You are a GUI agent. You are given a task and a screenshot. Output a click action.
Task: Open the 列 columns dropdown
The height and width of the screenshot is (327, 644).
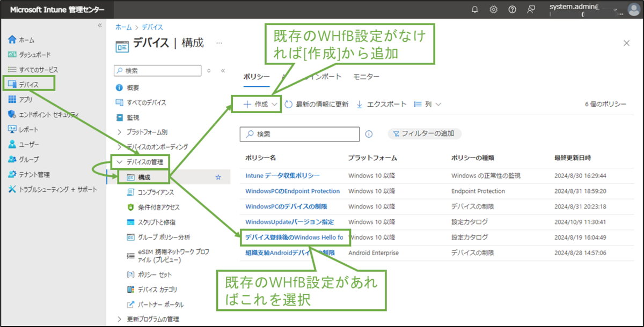428,104
